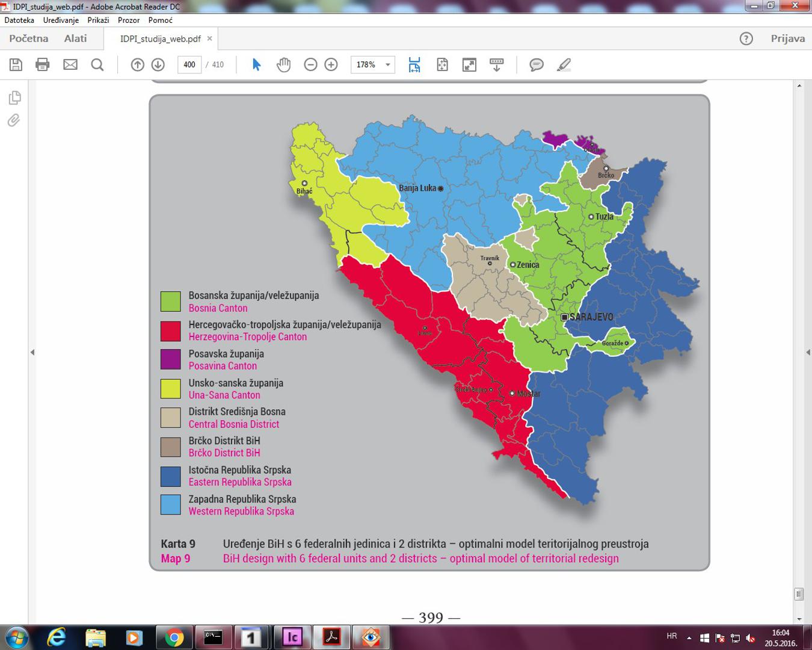Open the search magnifier tool
812x650 pixels.
click(x=97, y=65)
